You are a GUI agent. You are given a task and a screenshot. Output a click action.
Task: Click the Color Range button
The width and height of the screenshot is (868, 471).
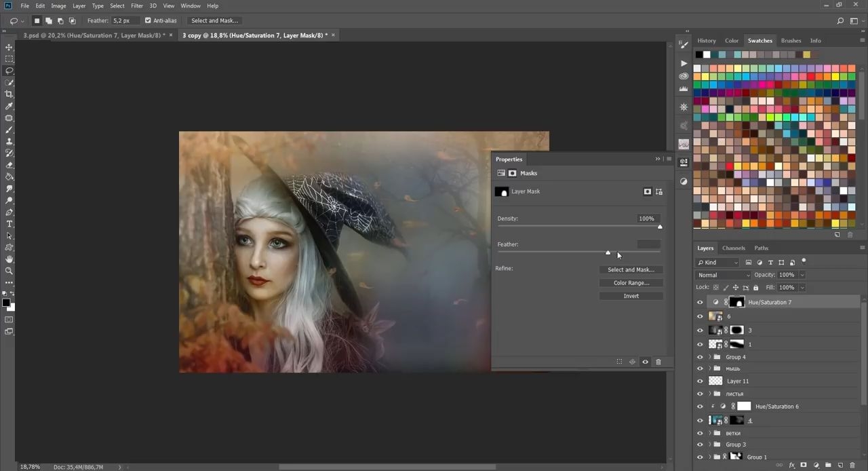pyautogui.click(x=631, y=283)
